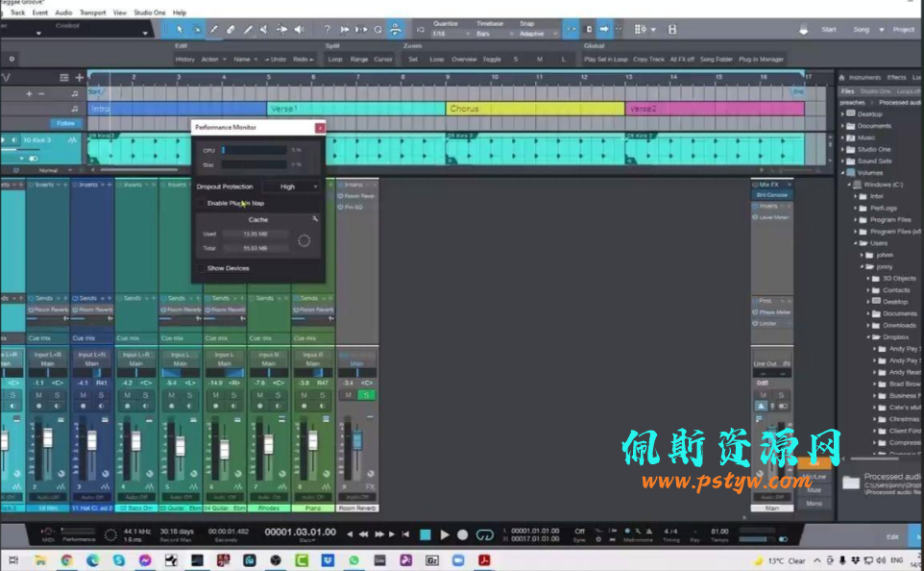Click the Undo button
924x571 pixels.
[275, 59]
